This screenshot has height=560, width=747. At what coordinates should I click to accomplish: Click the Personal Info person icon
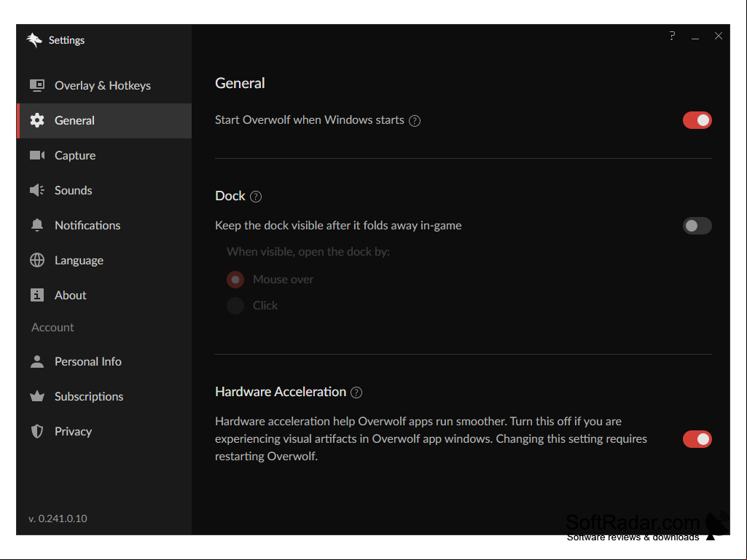click(37, 361)
